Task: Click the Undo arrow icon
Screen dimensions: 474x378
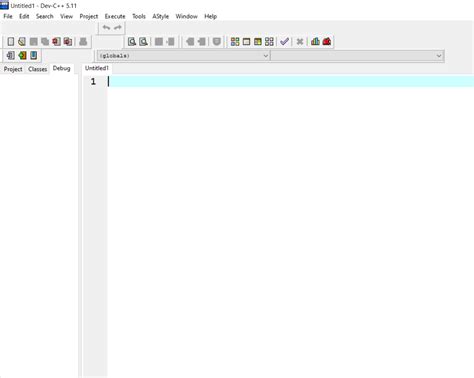Action: (x=106, y=28)
